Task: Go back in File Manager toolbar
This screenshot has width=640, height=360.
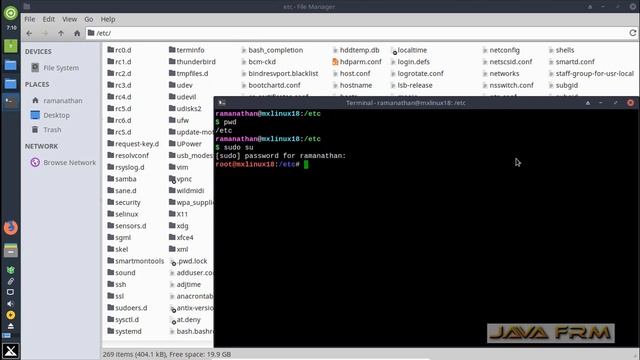Action: (29, 33)
